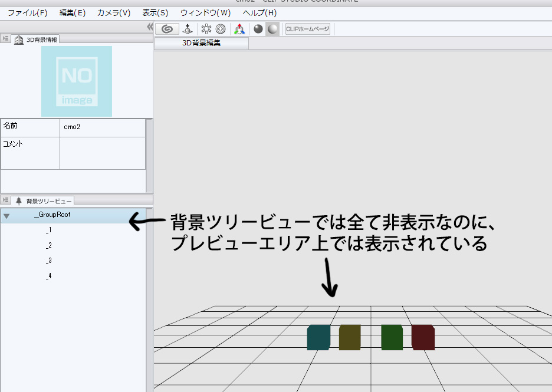
Task: Select the _2 node in tree view
Action: click(49, 245)
